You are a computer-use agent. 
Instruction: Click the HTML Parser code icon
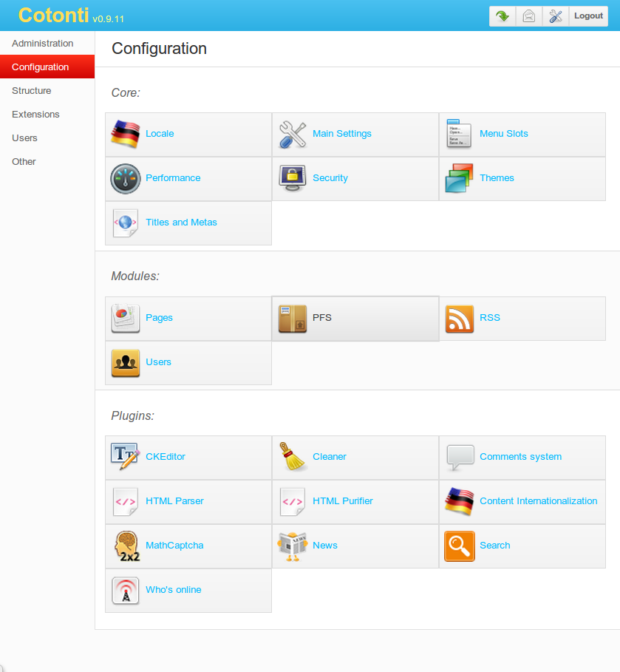(125, 502)
